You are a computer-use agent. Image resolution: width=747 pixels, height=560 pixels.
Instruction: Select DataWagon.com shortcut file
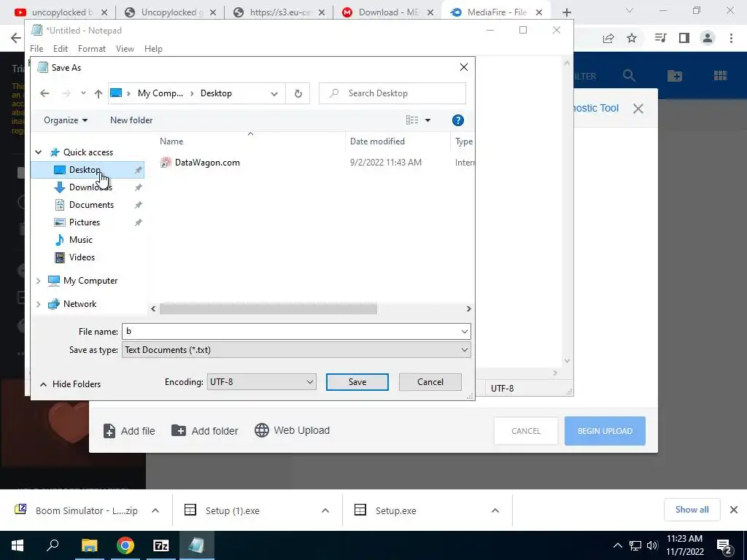tap(206, 163)
